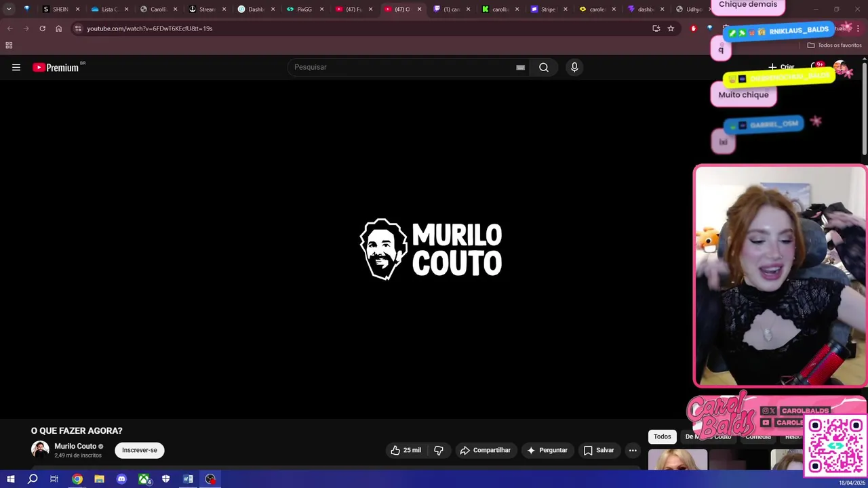This screenshot has height=488, width=868.
Task: Click the 2,49 mi de inscritos subscriber count
Action: coord(78,455)
